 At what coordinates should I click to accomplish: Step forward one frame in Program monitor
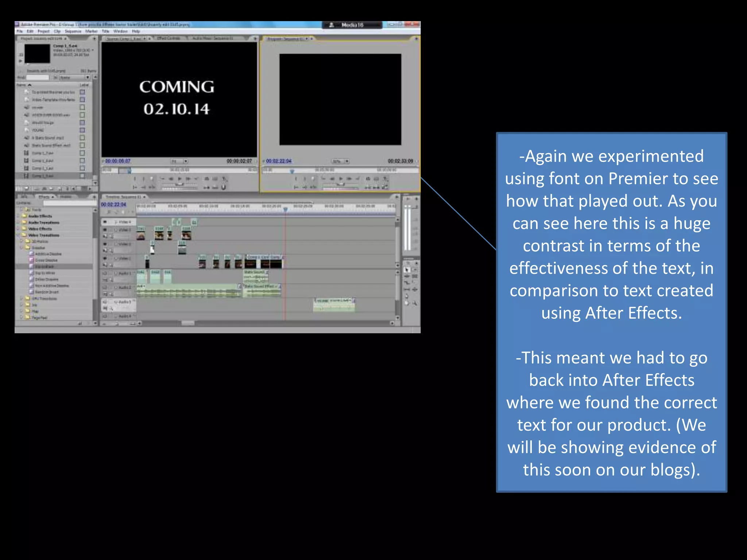[x=349, y=179]
